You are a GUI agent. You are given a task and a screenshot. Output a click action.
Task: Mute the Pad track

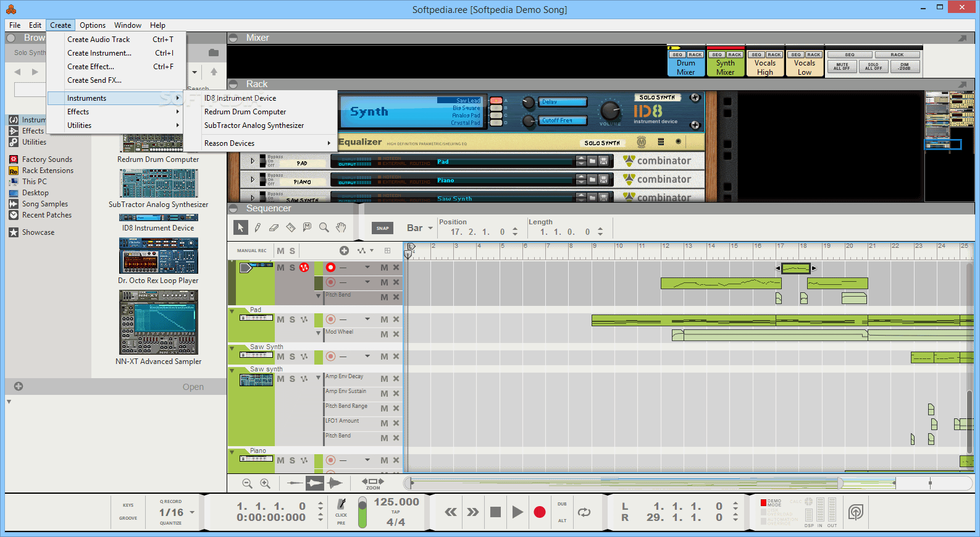click(x=281, y=319)
